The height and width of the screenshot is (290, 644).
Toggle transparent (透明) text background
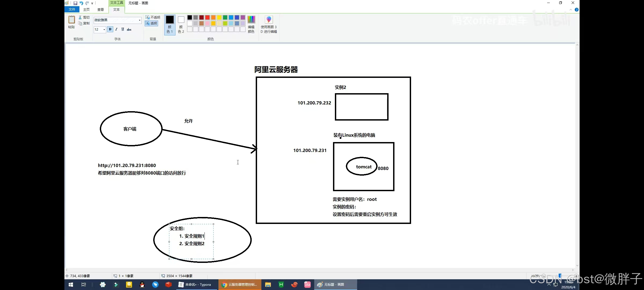pyautogui.click(x=151, y=23)
